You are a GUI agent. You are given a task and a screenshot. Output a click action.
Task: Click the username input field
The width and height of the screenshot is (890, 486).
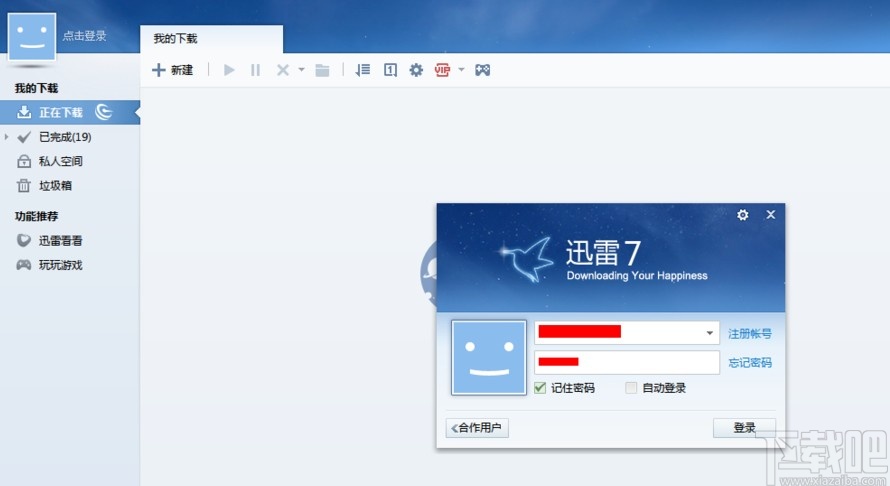click(x=627, y=333)
